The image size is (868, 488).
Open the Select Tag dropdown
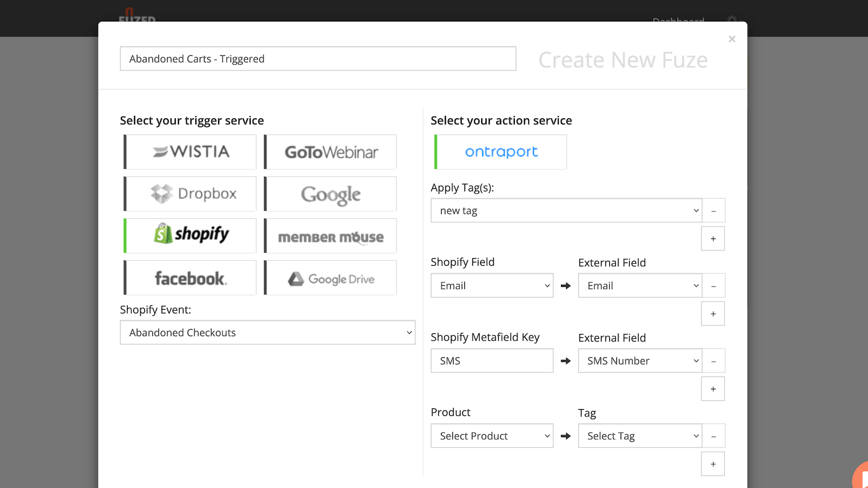[640, 435]
